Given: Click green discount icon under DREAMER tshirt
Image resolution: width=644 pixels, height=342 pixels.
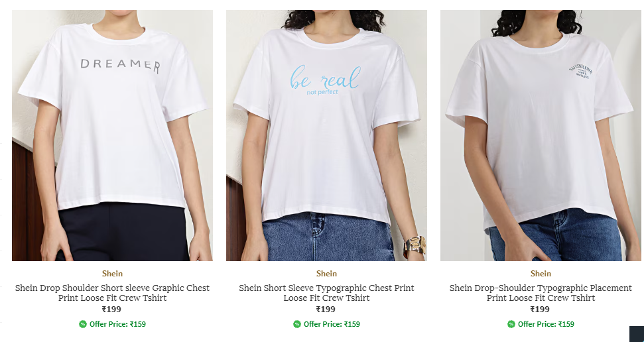Looking at the screenshot, I should tap(82, 324).
